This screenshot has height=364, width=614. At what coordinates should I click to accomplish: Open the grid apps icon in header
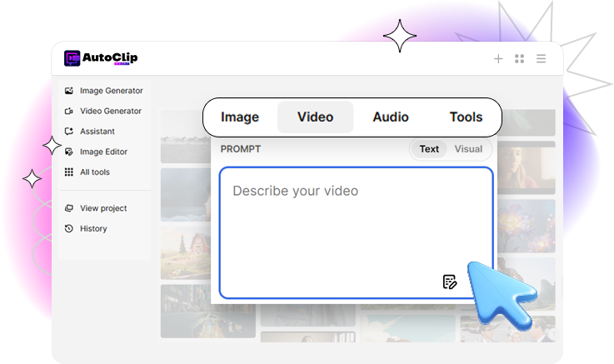click(x=520, y=59)
